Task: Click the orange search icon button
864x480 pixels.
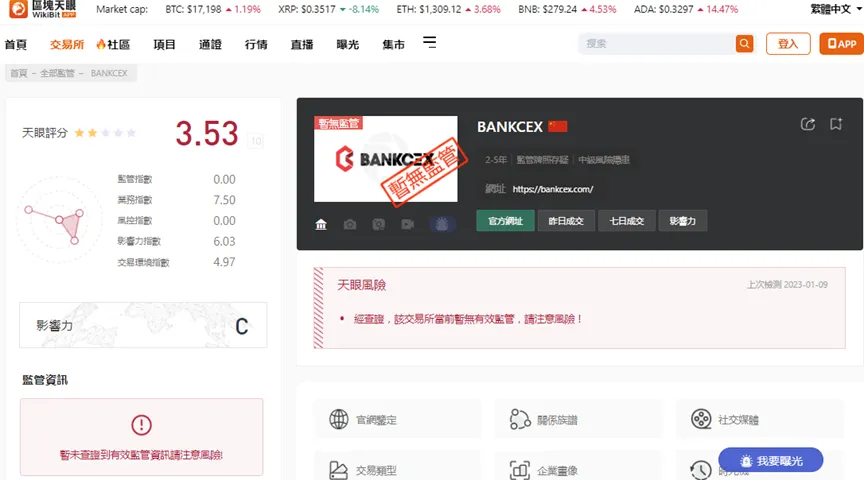Action: [744, 44]
